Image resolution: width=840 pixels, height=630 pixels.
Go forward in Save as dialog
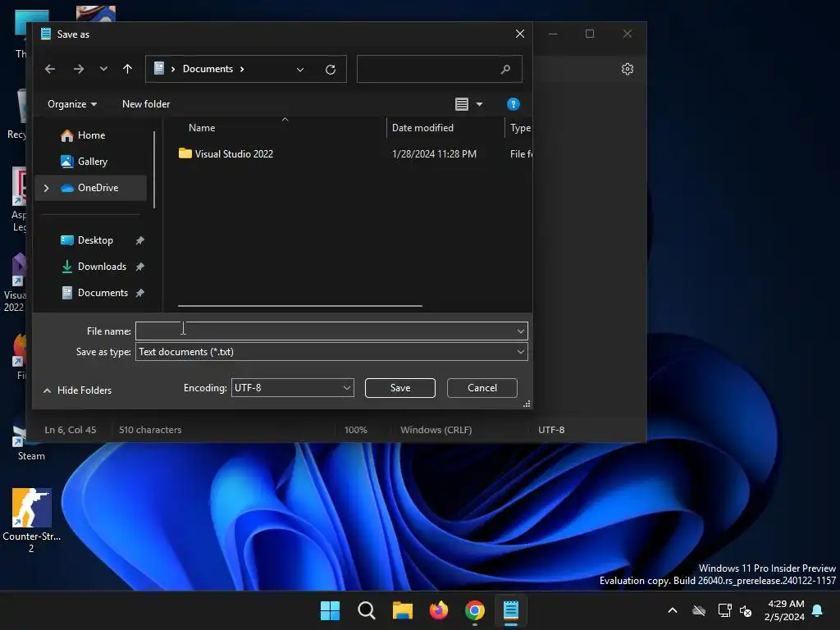point(79,69)
